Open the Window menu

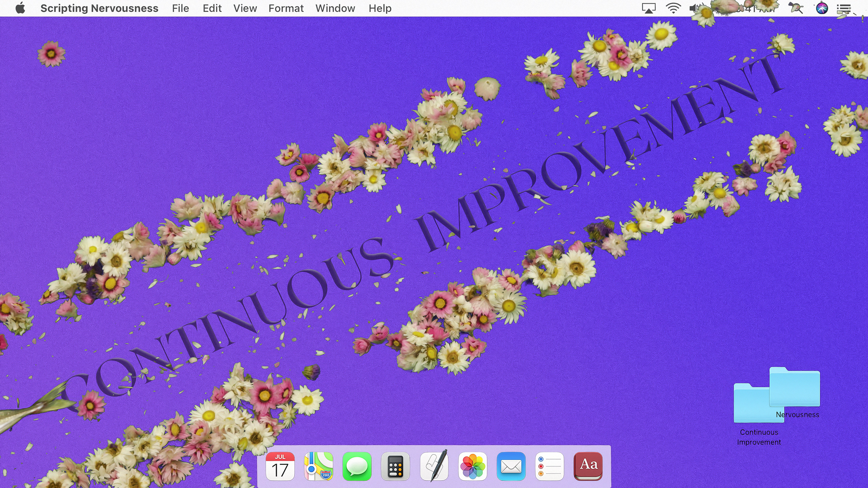[x=335, y=8]
